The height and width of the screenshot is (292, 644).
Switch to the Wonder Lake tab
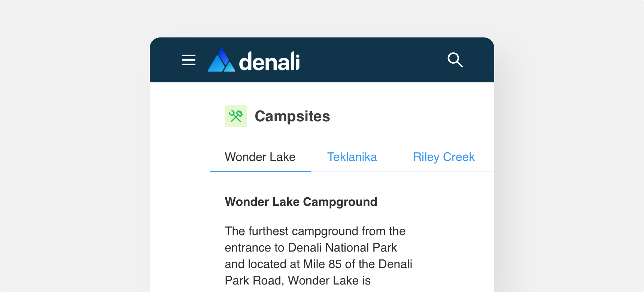(x=260, y=157)
